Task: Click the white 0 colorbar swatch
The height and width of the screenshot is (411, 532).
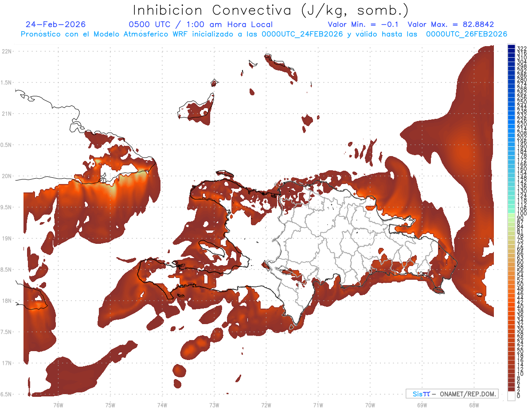Action: 512,396
